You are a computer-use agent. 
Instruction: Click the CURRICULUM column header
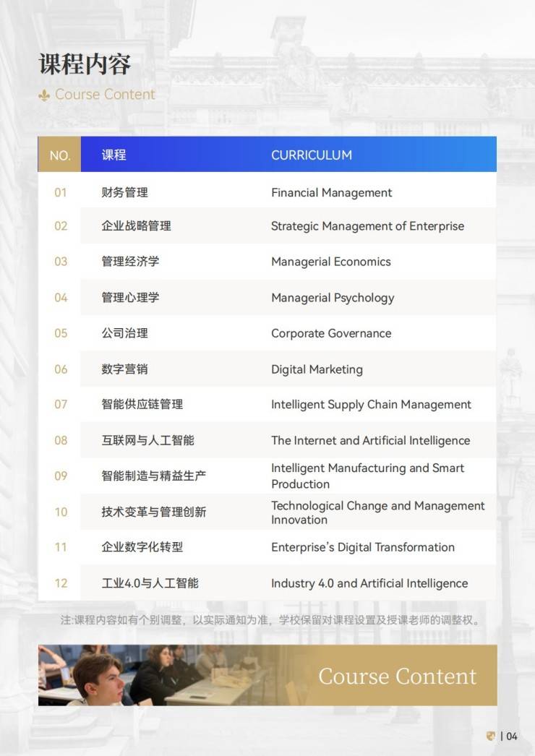[311, 155]
